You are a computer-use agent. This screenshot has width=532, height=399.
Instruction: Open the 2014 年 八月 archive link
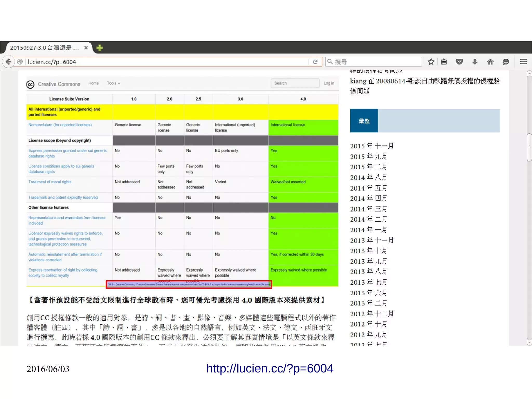368,178
